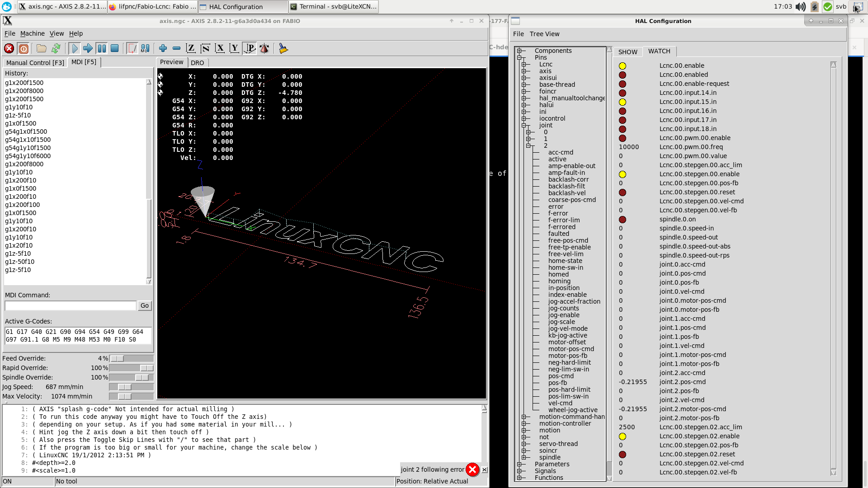
Task: Select f-error pin under joint 2
Action: click(x=558, y=214)
